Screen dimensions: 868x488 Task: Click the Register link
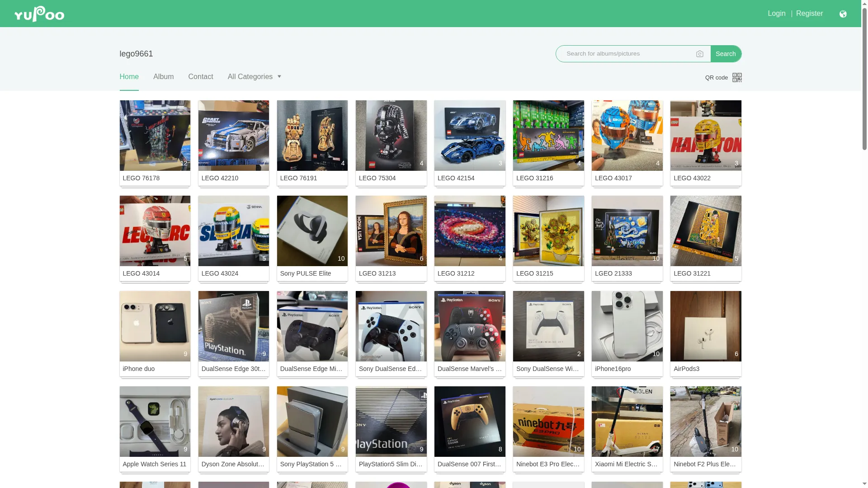click(809, 14)
